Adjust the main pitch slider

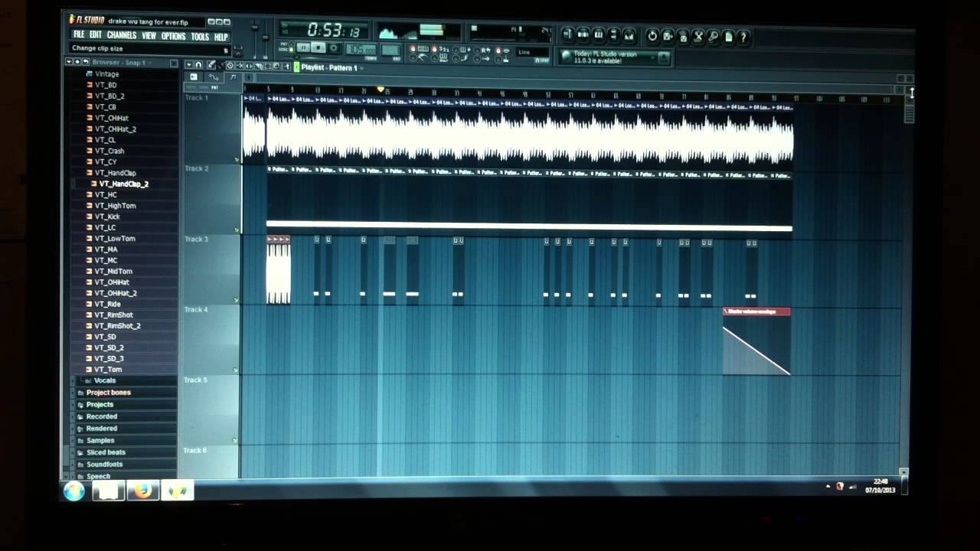(x=265, y=37)
